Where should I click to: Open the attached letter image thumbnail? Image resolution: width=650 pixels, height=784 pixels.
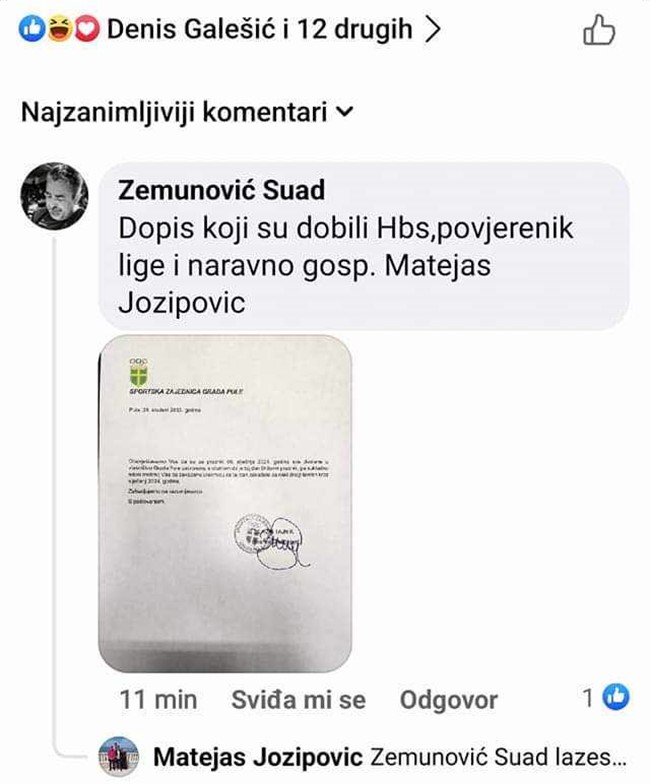click(225, 504)
